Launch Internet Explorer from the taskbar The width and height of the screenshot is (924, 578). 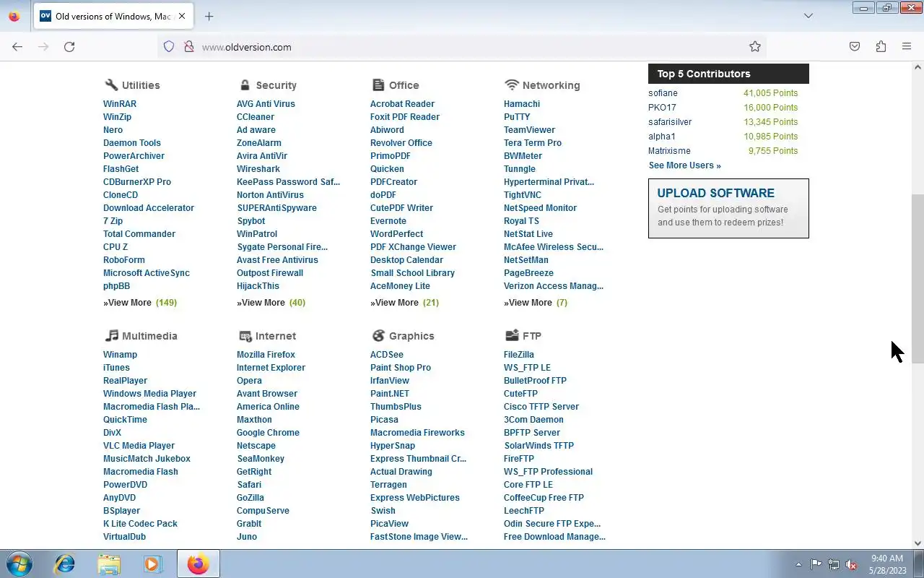pos(65,564)
